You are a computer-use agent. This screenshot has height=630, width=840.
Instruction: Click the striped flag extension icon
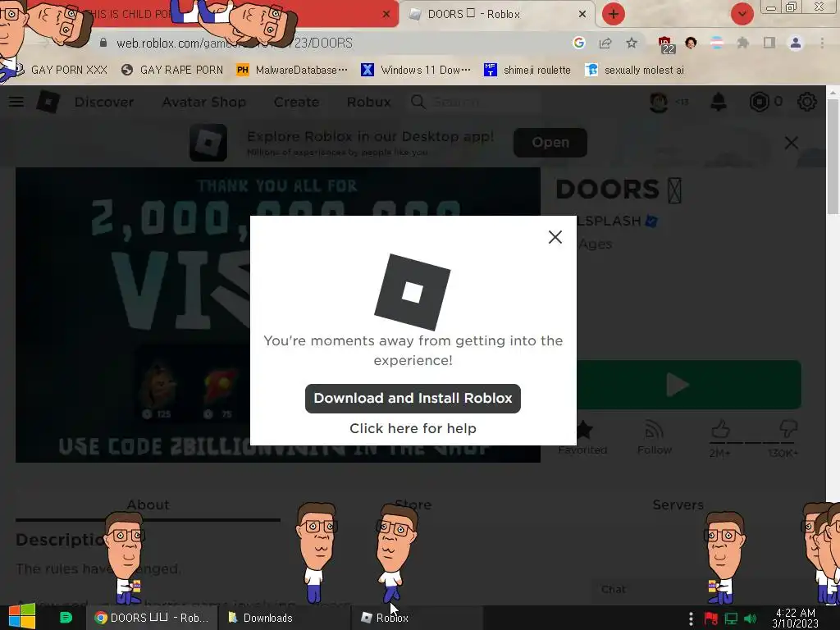(716, 43)
